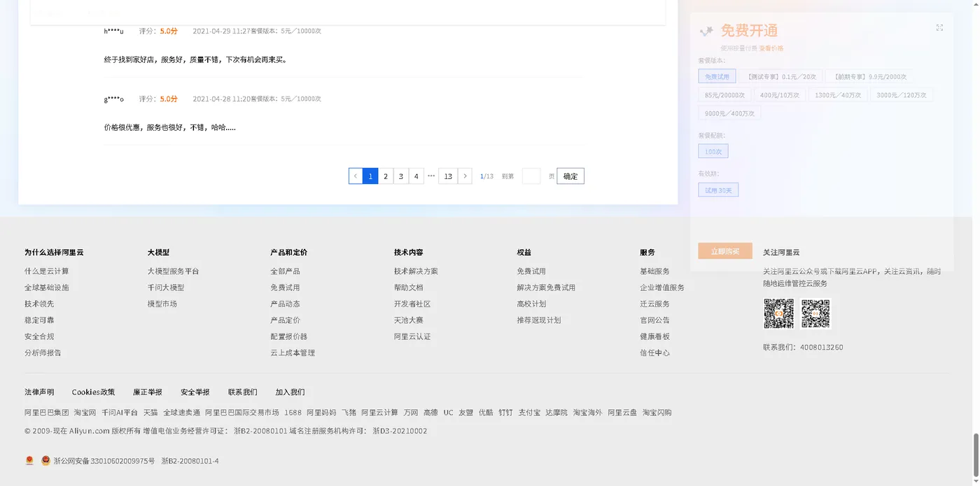Click 确定 to confirm page jump
Screen dimensions: 980x486
pyautogui.click(x=570, y=176)
